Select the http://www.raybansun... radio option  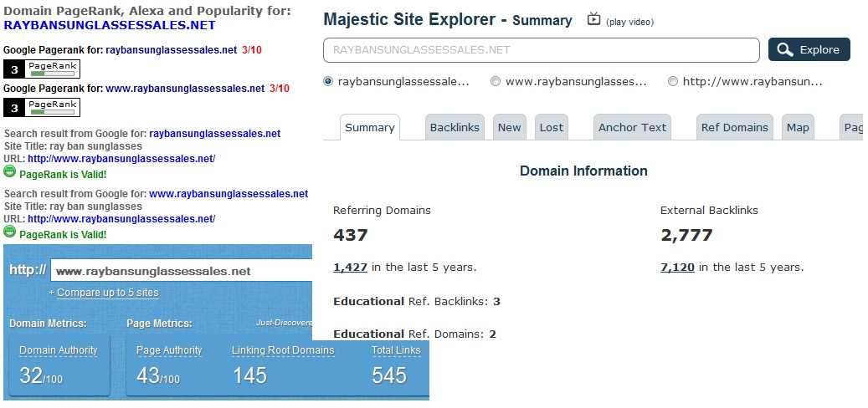pyautogui.click(x=673, y=81)
